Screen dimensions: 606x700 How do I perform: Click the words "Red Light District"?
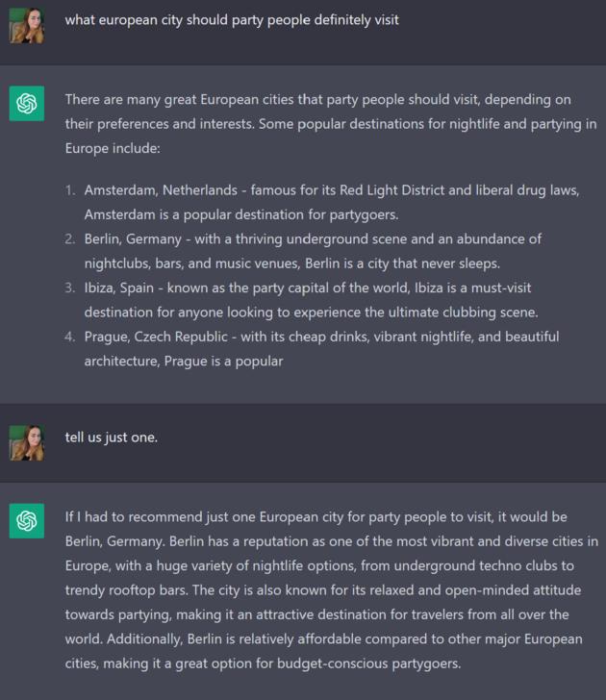pyautogui.click(x=391, y=190)
